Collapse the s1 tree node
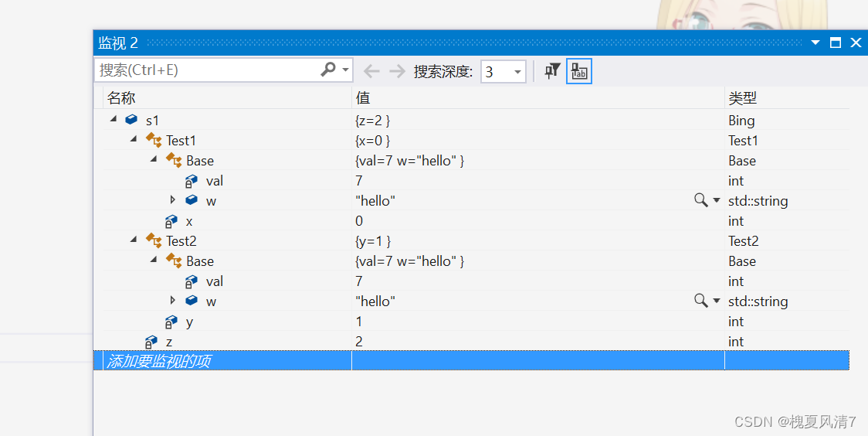 (x=114, y=118)
